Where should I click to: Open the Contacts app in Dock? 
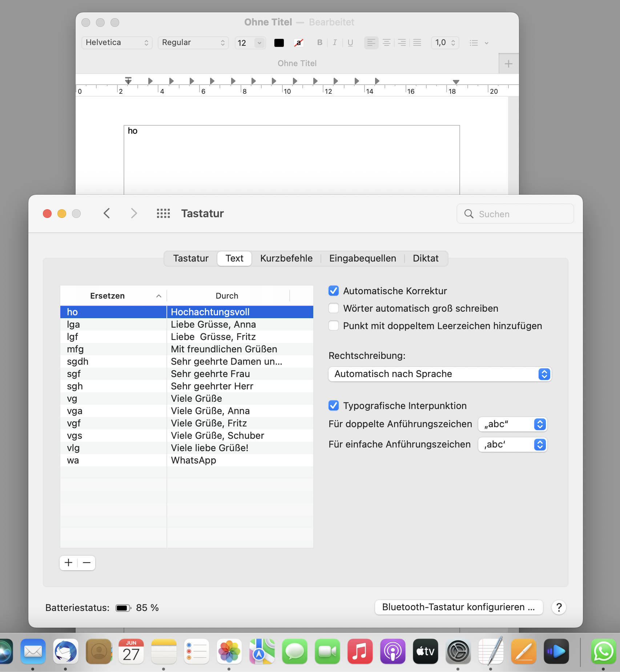tap(98, 651)
